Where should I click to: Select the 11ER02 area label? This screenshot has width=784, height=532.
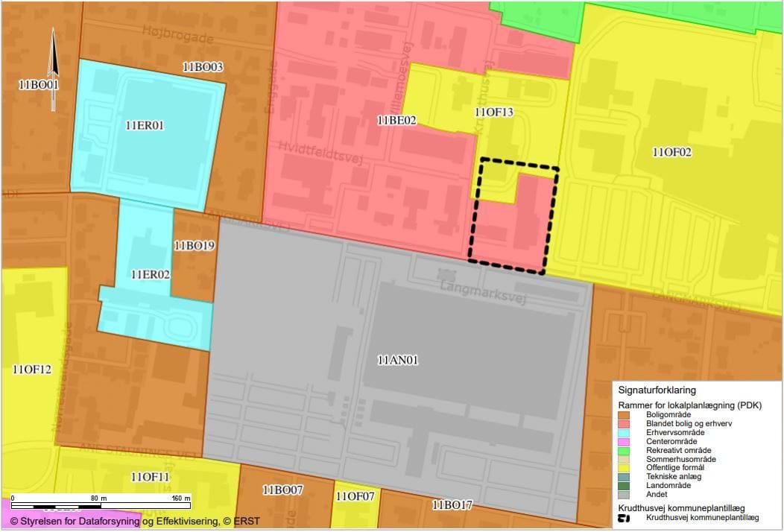point(150,274)
